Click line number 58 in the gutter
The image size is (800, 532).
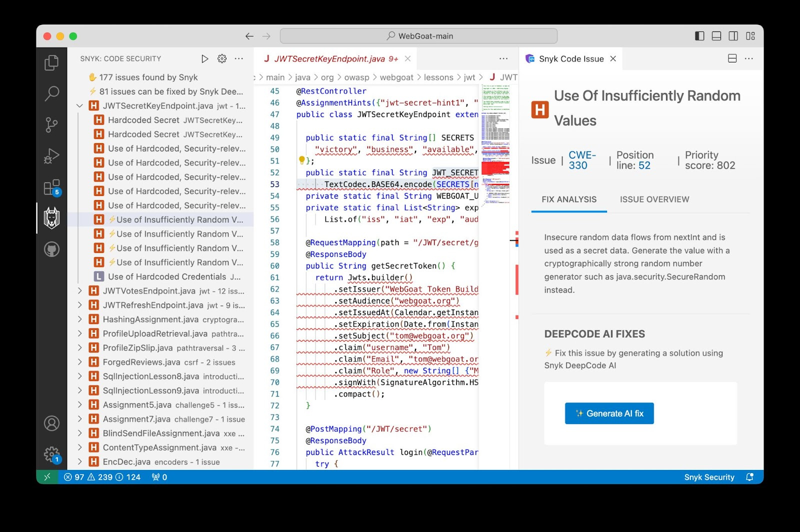275,242
